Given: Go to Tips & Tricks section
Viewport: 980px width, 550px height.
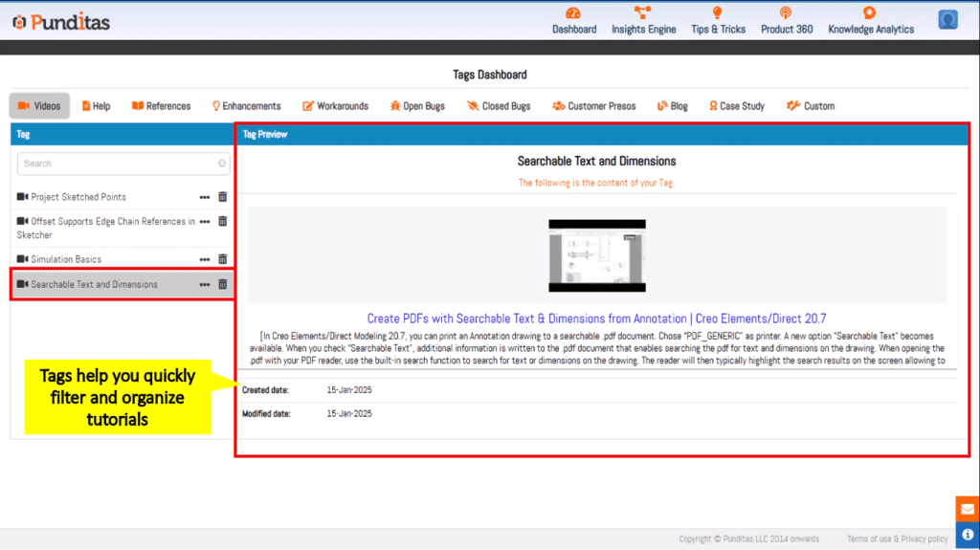Looking at the screenshot, I should point(718,20).
